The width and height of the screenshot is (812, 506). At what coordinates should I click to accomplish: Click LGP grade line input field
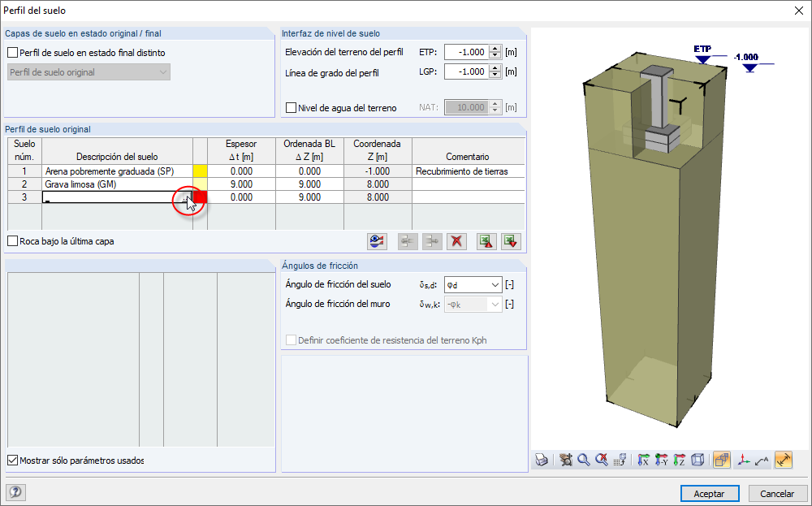pos(467,71)
